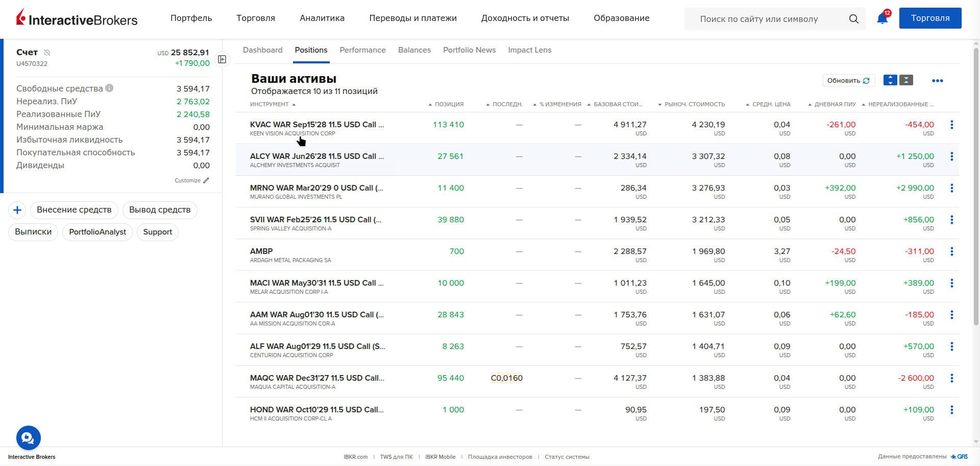Click the Обновить refresh button

848,81
